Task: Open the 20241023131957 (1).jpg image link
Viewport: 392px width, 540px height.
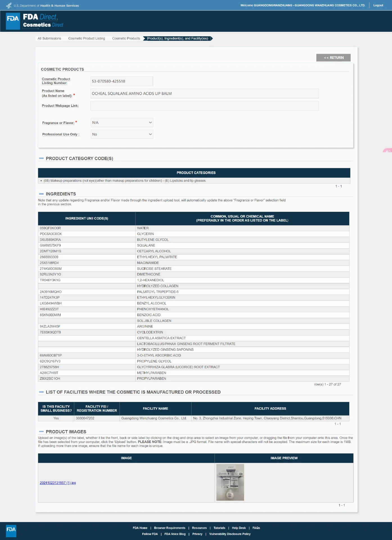Action: (58, 483)
